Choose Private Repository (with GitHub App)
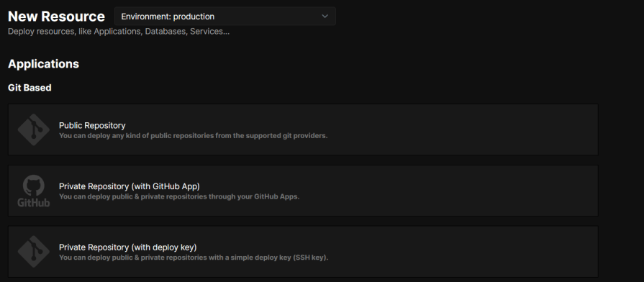The image size is (644, 282). coord(303,191)
